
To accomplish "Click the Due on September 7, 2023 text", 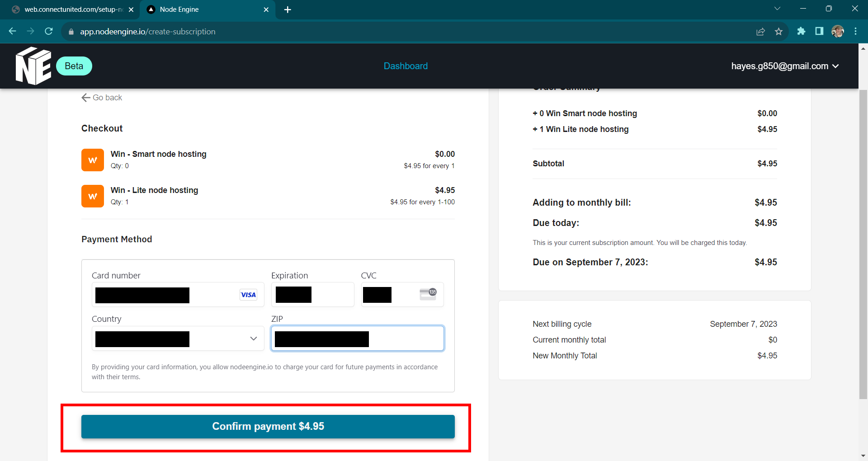I will click(590, 262).
